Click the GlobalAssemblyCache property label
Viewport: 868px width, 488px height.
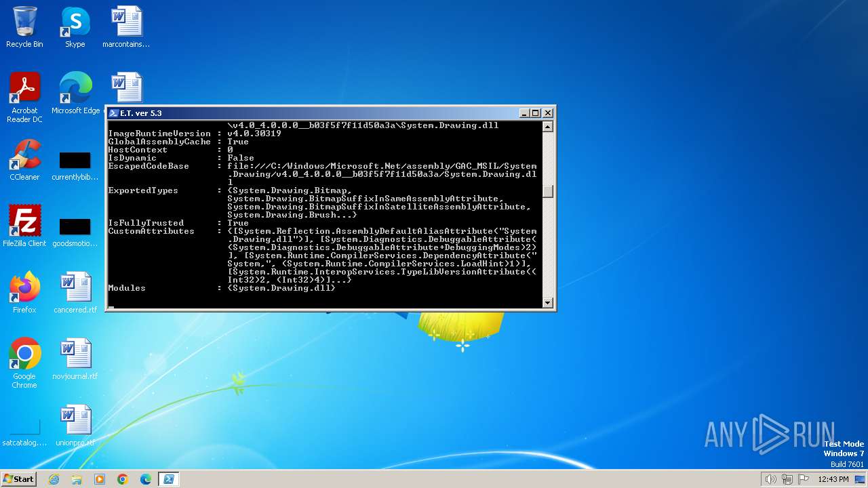tap(159, 142)
